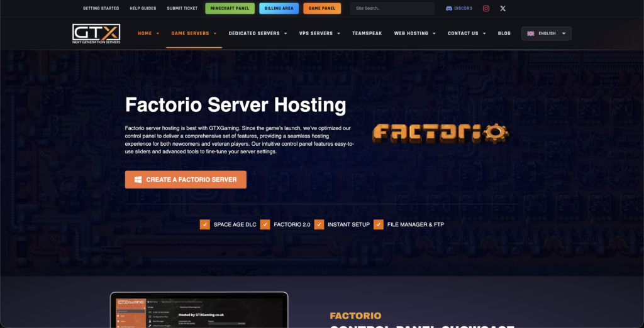Open the English language selector

(x=547, y=34)
